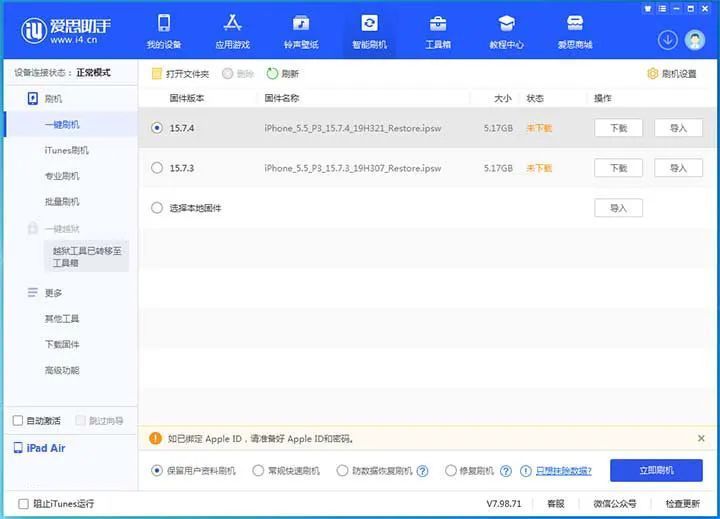Click 导入 button for local firmware
The image size is (720, 519).
click(x=618, y=208)
